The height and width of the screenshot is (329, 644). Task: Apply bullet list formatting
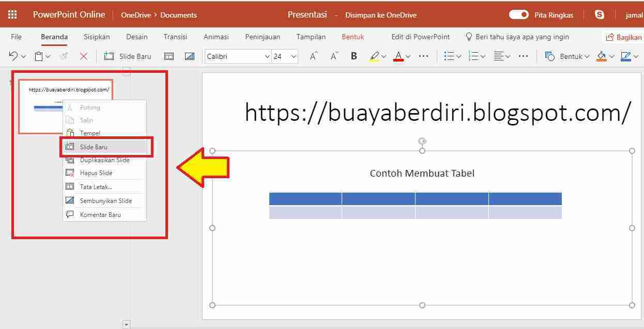tap(449, 56)
